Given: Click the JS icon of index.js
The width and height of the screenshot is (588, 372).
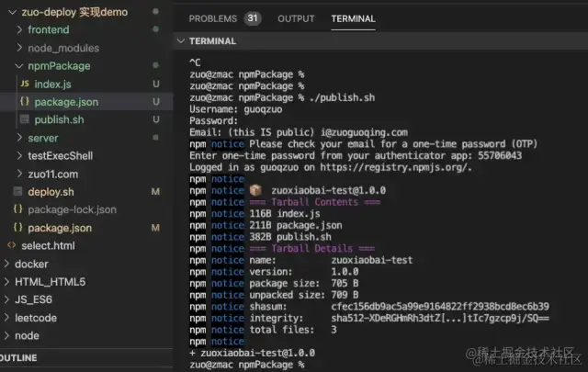Looking at the screenshot, I should click(x=25, y=84).
